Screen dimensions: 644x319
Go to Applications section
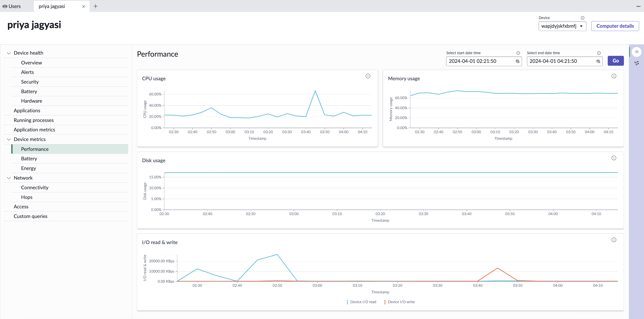click(66, 110)
